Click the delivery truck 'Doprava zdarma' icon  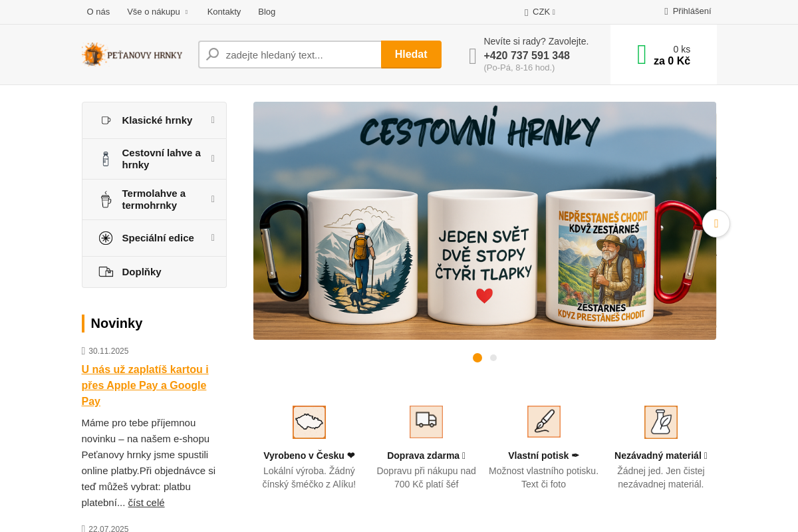(426, 422)
